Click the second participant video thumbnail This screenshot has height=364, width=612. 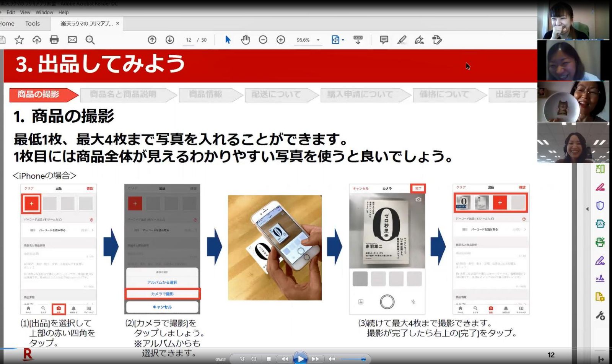click(573, 60)
